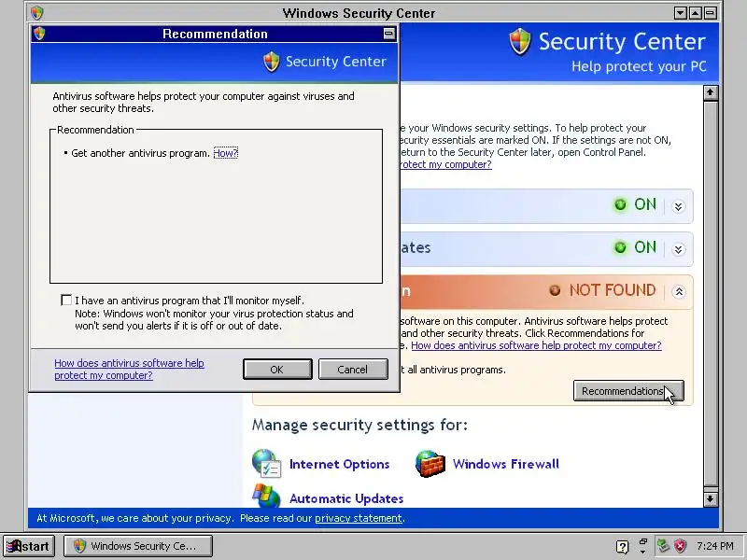Click 'Get another antivirus program.' text
The width and height of the screenshot is (747, 560).
(x=141, y=153)
